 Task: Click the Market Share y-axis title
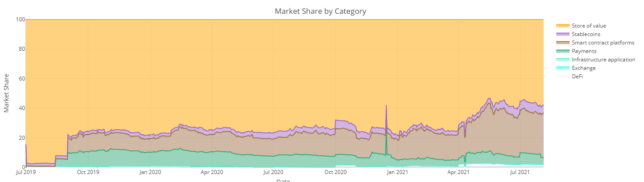point(7,93)
